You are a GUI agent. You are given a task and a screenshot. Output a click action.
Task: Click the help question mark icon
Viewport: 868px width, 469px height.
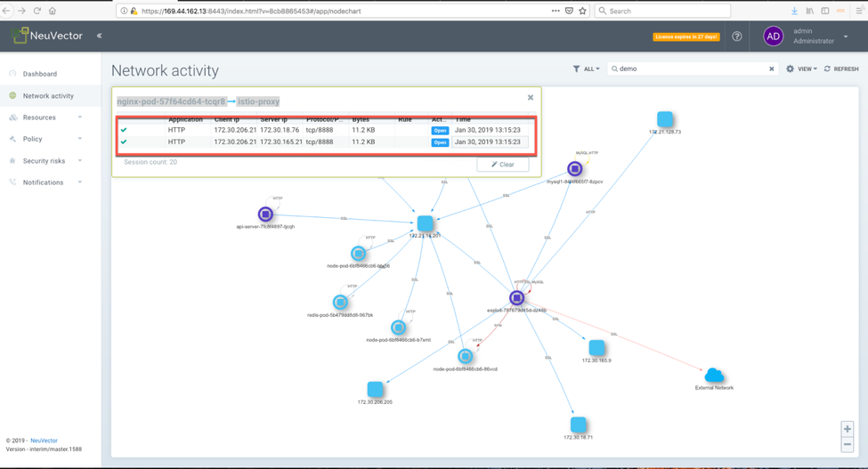[737, 36]
